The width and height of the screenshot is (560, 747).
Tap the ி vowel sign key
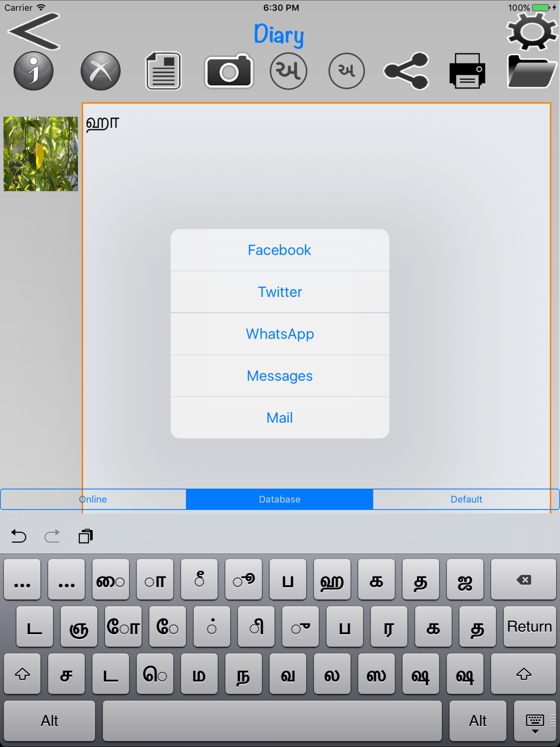(256, 627)
